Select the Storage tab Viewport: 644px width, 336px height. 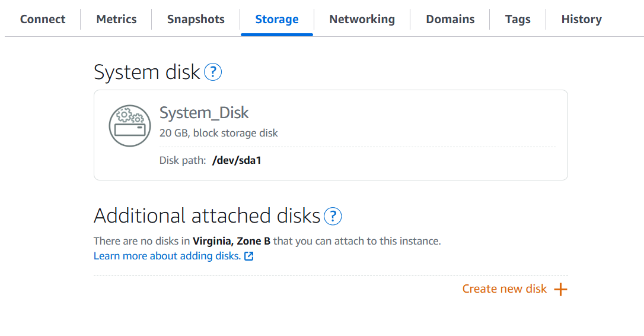click(x=277, y=20)
